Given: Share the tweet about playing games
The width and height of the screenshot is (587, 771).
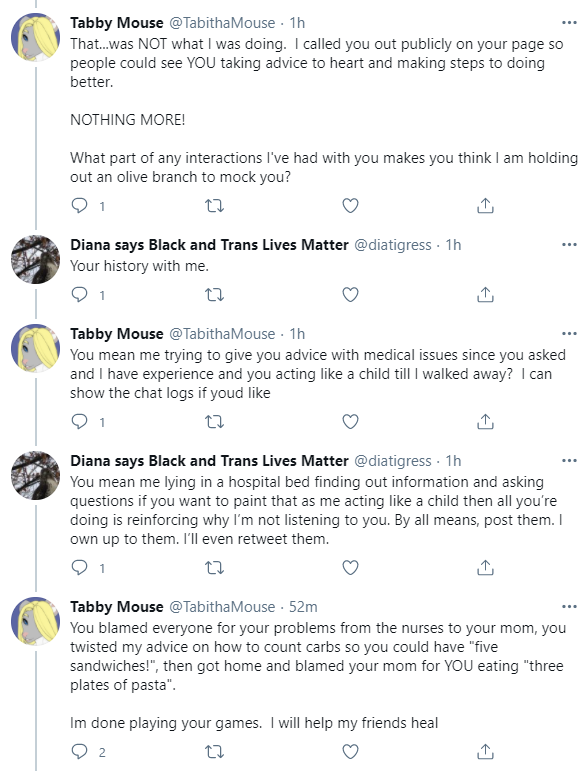Looking at the screenshot, I should (485, 751).
